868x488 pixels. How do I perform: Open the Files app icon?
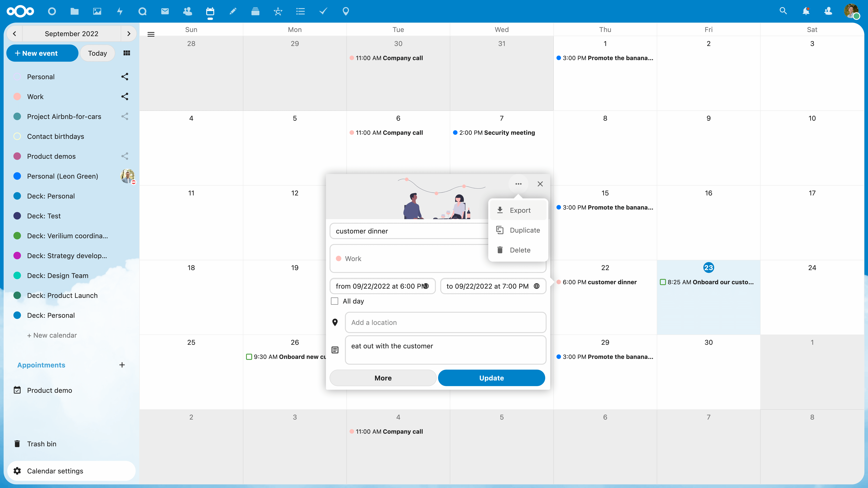[74, 11]
